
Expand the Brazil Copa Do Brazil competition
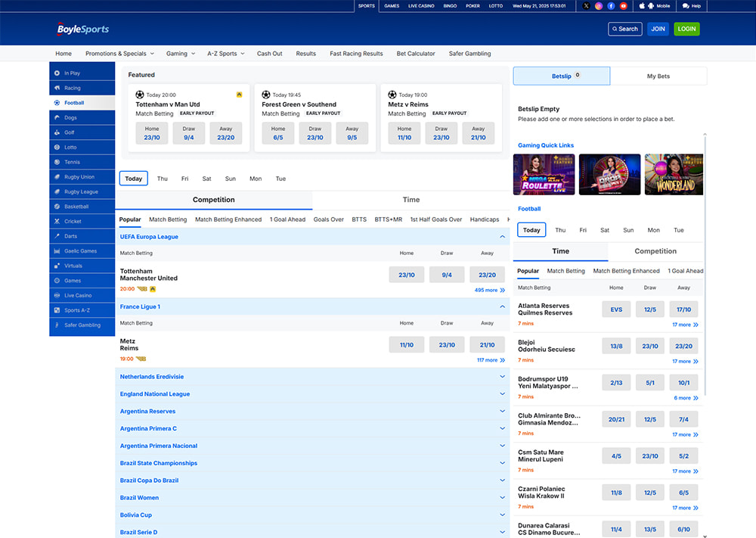click(x=312, y=480)
